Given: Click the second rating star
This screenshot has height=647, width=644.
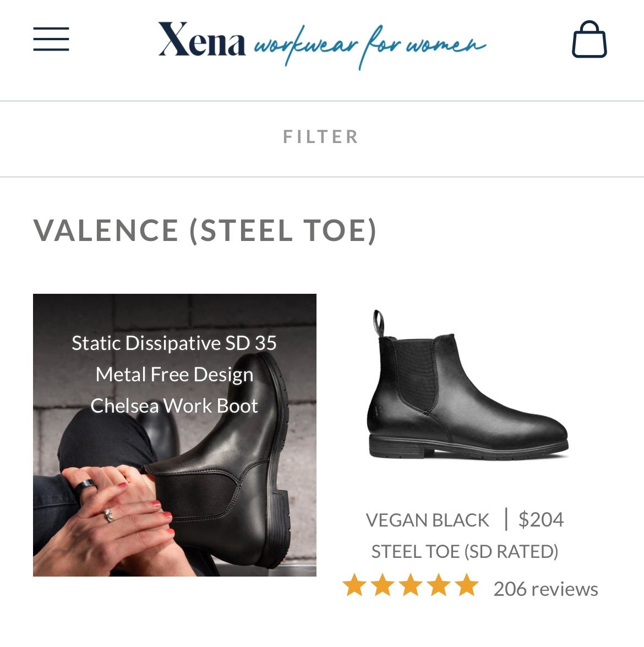Looking at the screenshot, I should [x=383, y=585].
